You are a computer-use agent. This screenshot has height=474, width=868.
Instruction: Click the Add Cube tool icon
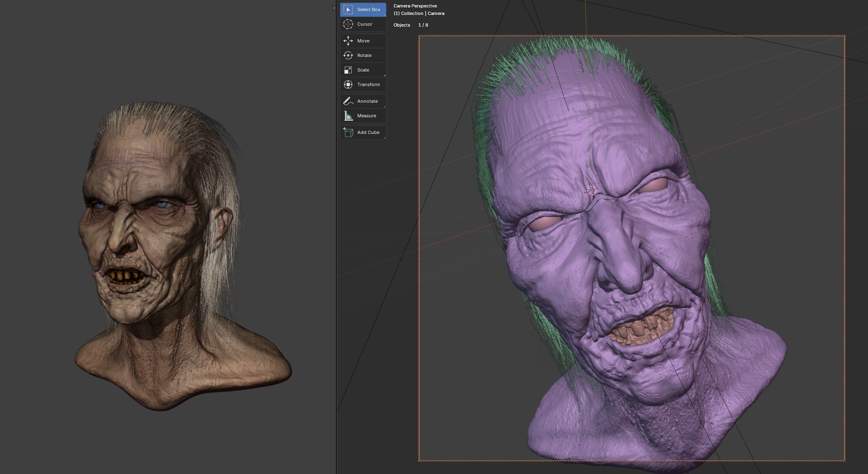[348, 132]
